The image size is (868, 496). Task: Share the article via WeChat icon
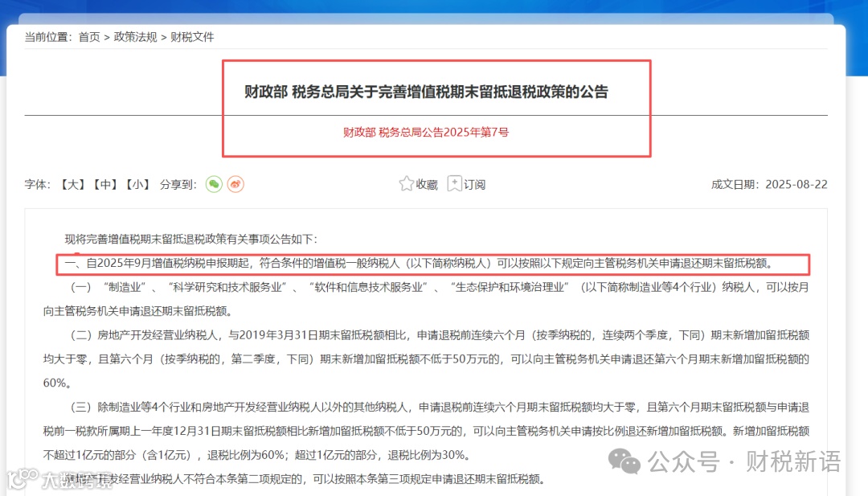(213, 184)
